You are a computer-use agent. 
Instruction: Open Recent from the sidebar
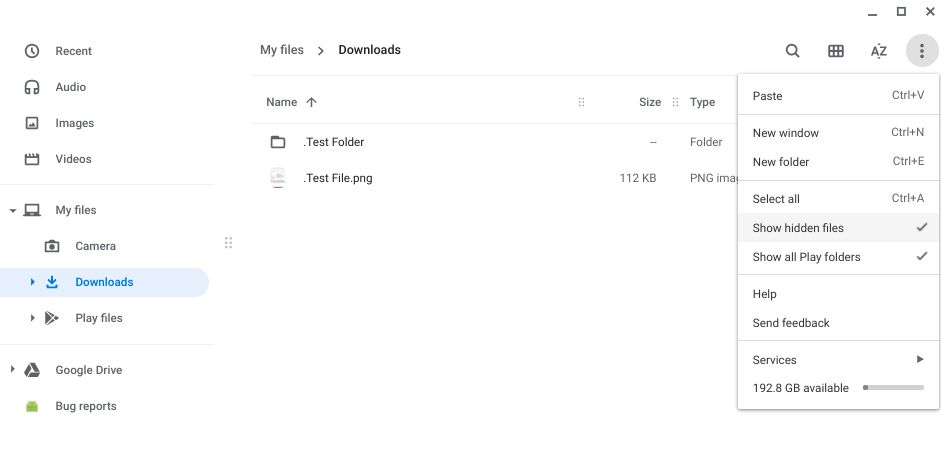coord(73,51)
